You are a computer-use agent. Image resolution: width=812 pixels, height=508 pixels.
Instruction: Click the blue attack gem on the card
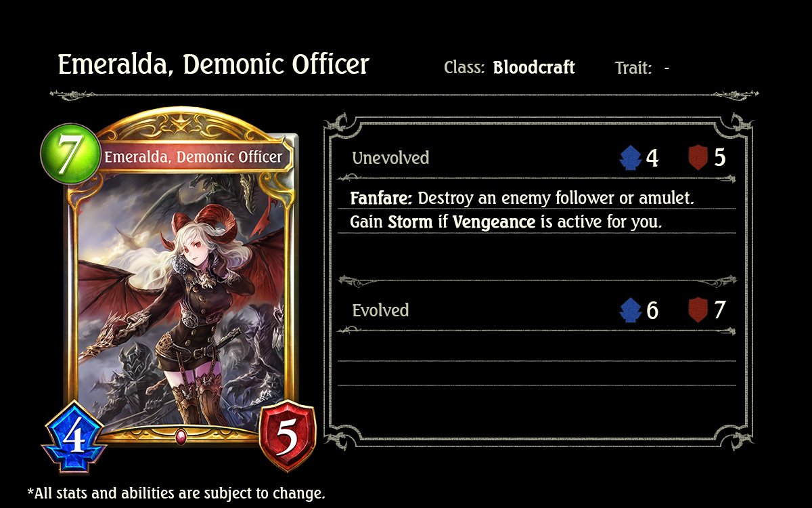click(x=74, y=438)
